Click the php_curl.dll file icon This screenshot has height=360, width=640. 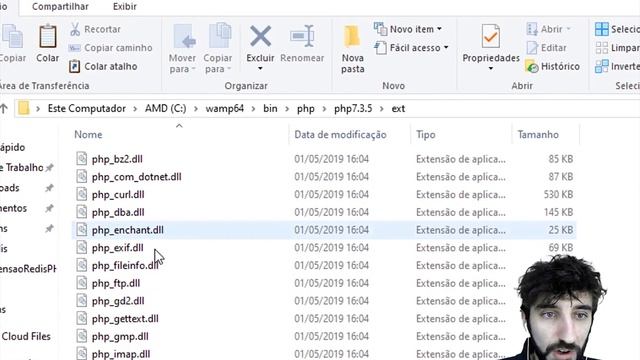click(x=82, y=194)
